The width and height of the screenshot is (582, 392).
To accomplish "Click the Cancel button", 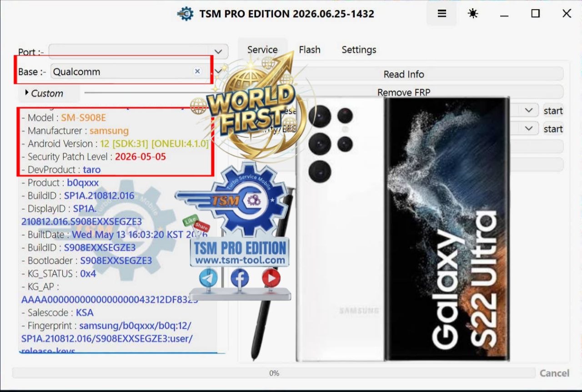I will [x=554, y=373].
